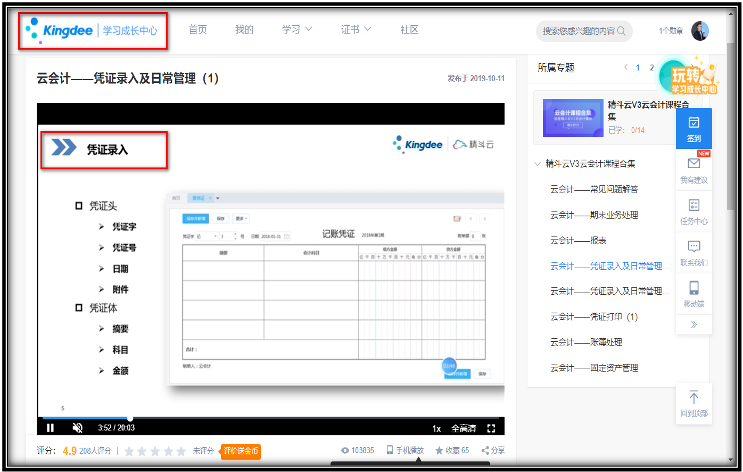Image resolution: width=743 pixels, height=472 pixels.
Task: Enter fullscreen using the expand icon
Action: point(491,428)
